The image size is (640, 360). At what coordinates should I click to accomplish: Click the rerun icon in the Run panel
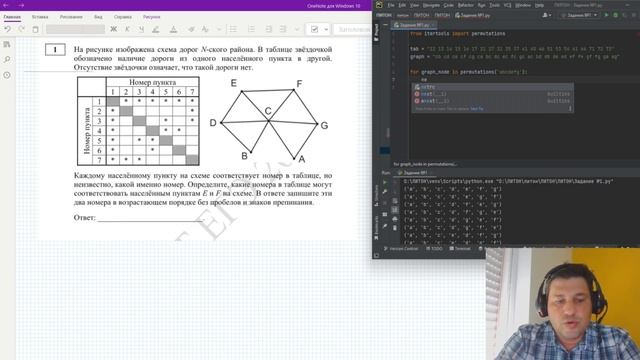click(x=384, y=182)
